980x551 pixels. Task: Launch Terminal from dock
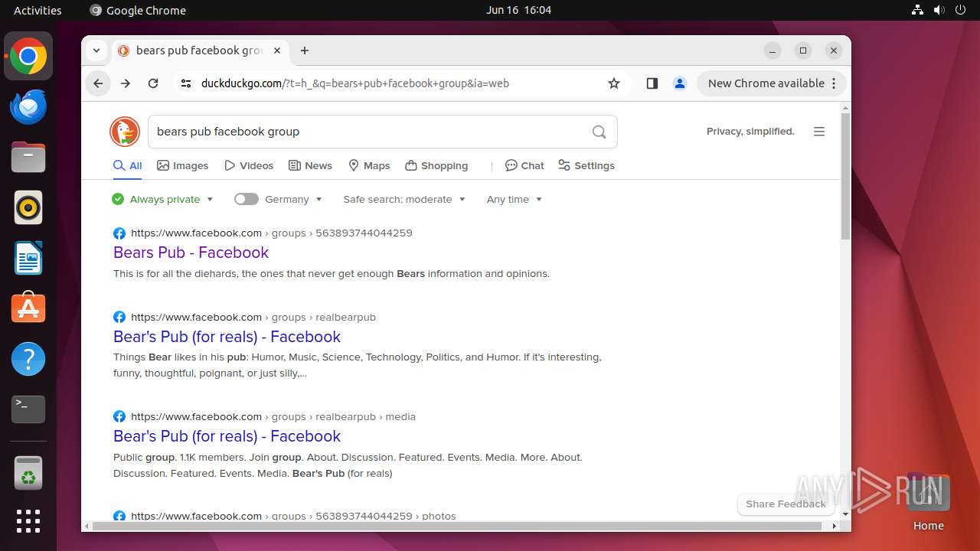(28, 409)
